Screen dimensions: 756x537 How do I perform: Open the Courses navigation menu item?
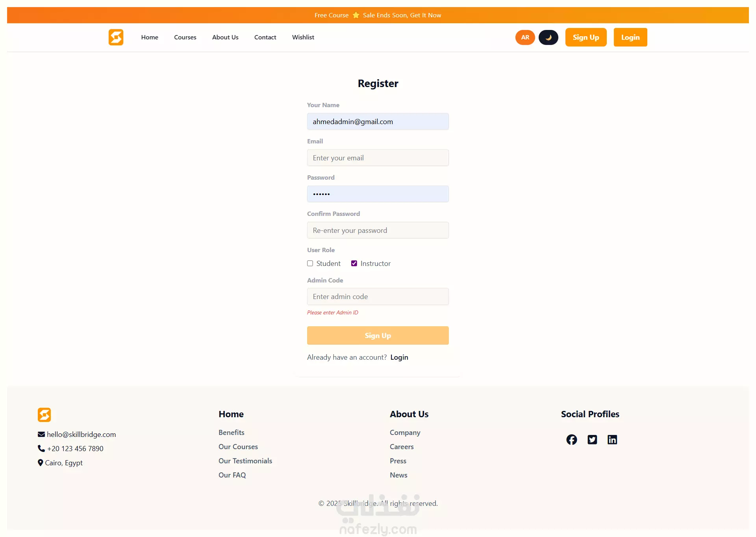click(185, 37)
